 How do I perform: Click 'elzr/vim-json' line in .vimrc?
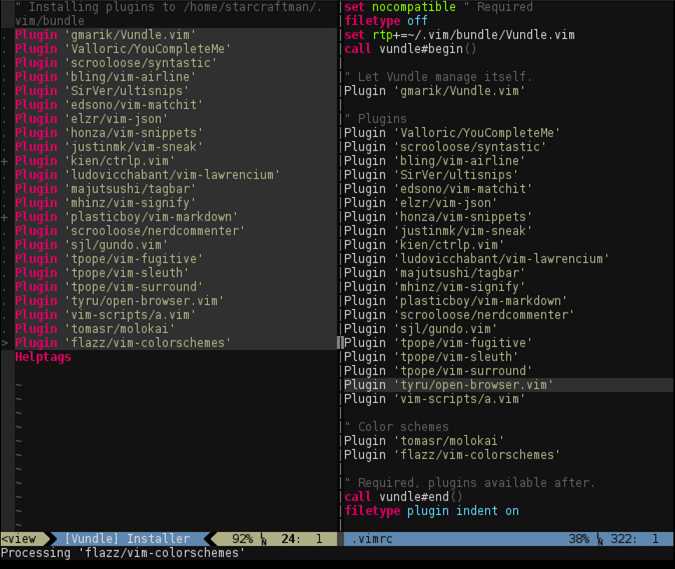coord(421,203)
